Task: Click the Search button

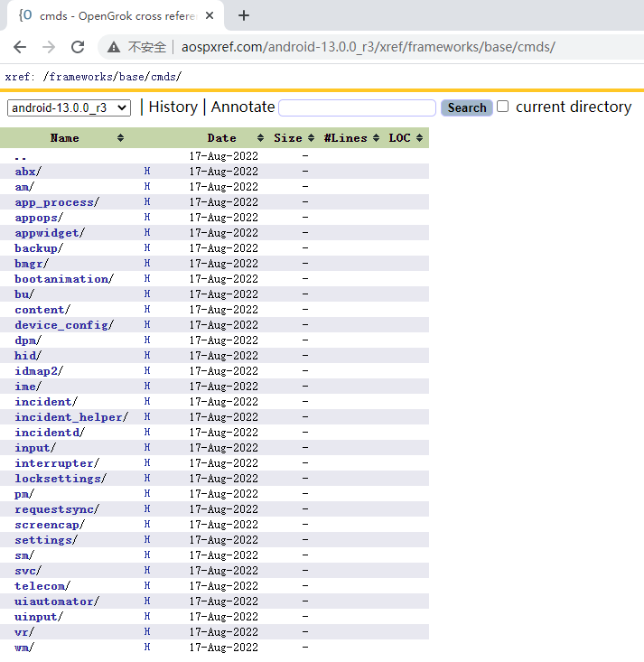Action: click(467, 107)
